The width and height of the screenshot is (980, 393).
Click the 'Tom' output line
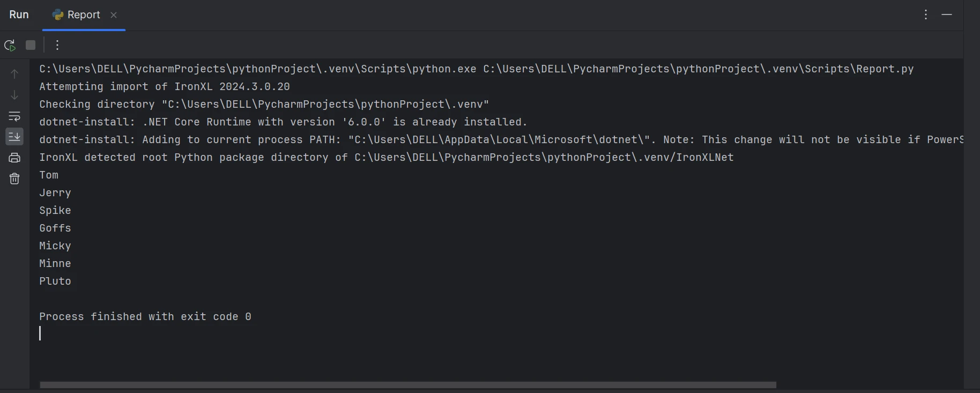49,175
